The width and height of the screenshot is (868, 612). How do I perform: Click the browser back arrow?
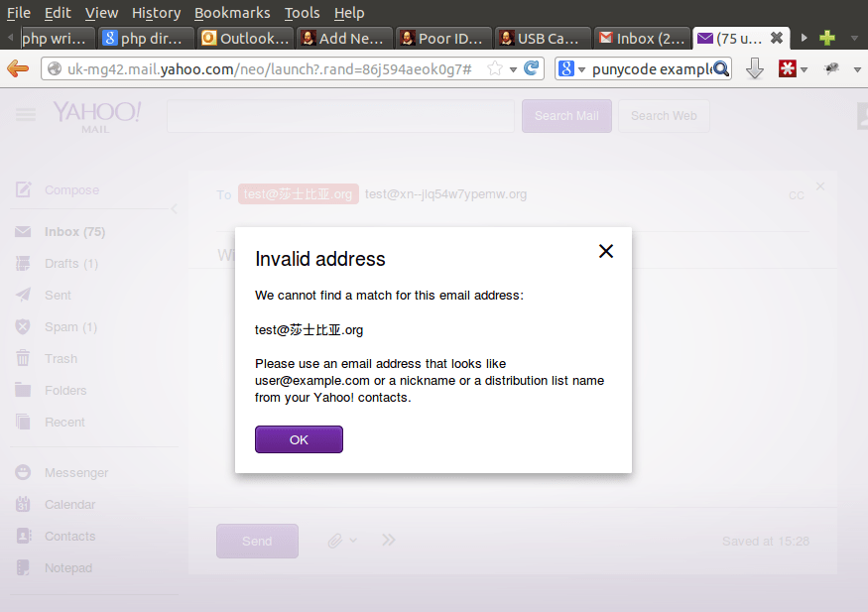click(x=18, y=68)
